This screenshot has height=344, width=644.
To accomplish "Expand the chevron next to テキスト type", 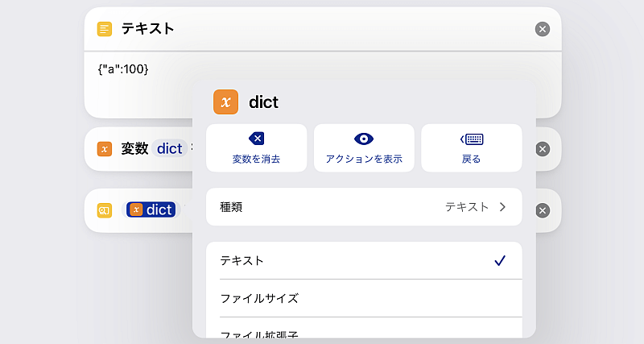I will [502, 207].
